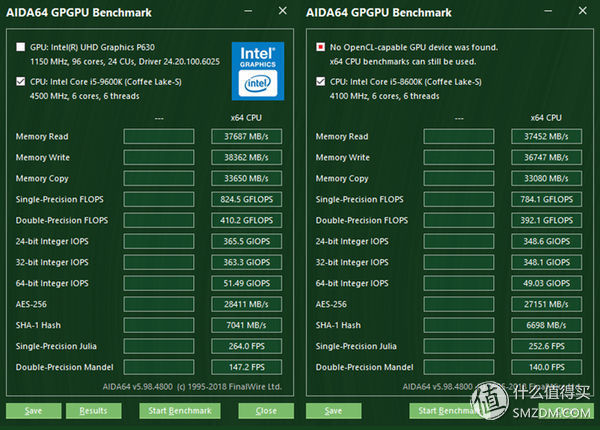The image size is (600, 430).
Task: Select the 7041 MB/s SHA-1 Hash result
Action: [246, 325]
